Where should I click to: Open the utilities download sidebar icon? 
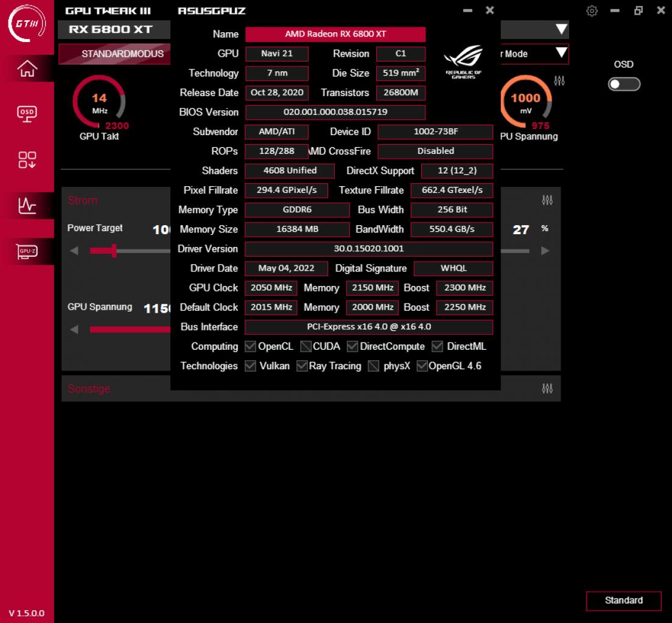[27, 160]
